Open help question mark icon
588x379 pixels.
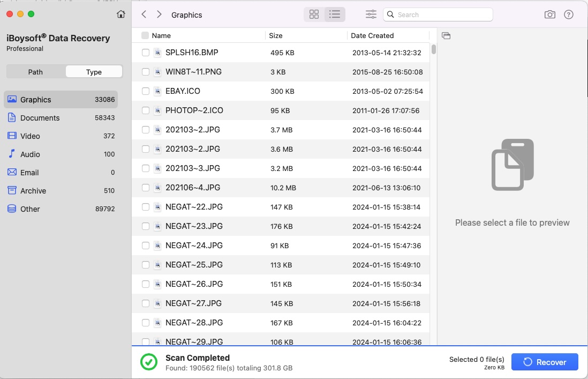pos(569,14)
